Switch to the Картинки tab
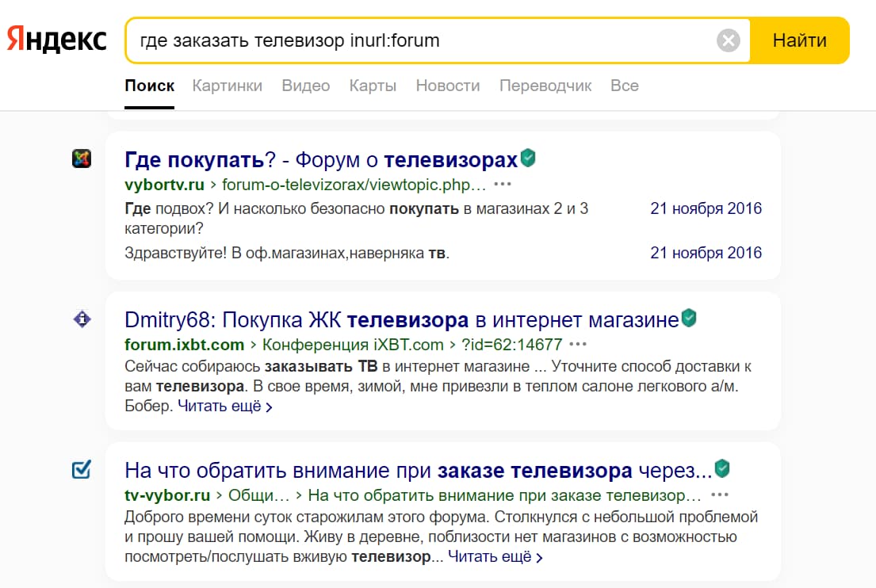The width and height of the screenshot is (876, 588). click(227, 86)
